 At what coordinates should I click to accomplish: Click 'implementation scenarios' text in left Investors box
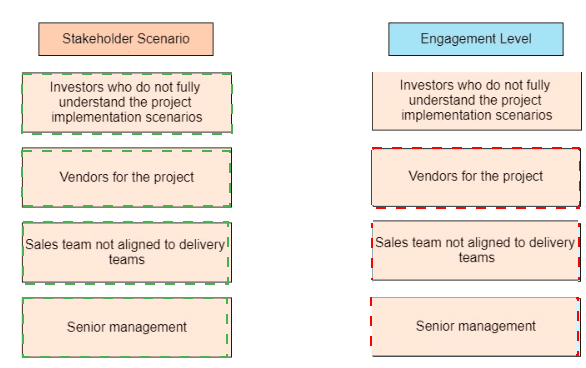(x=127, y=117)
